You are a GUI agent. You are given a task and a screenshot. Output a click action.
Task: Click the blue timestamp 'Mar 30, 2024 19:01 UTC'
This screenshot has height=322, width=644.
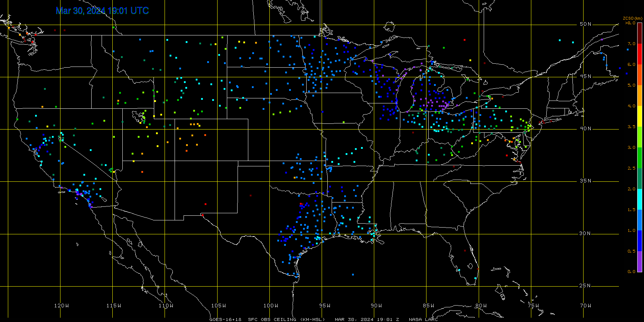[102, 11]
